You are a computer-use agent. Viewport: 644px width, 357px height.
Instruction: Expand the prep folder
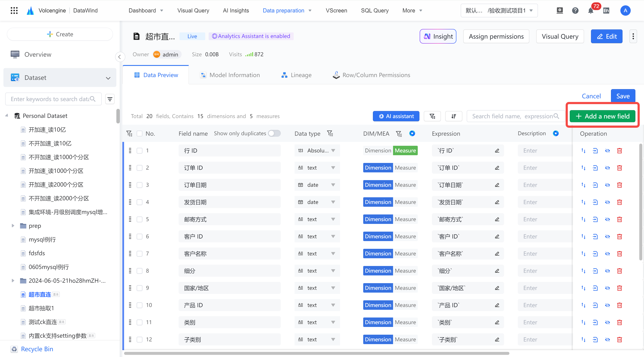13,226
